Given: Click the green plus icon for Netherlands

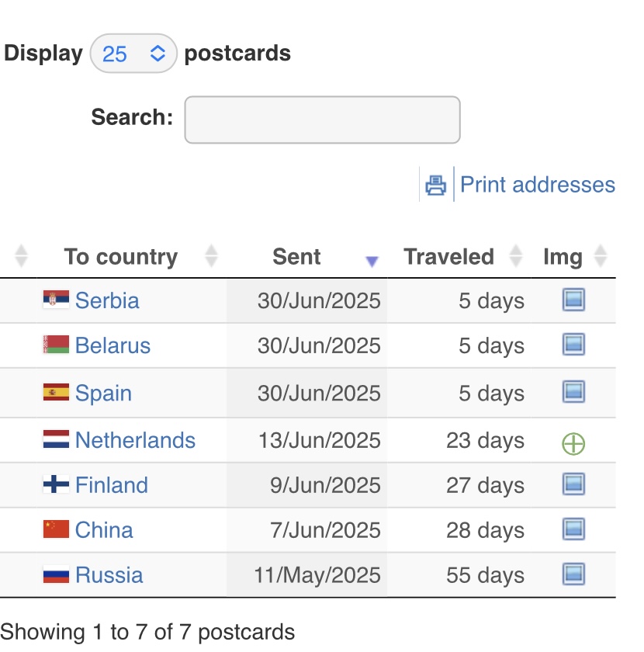Looking at the screenshot, I should point(573,444).
